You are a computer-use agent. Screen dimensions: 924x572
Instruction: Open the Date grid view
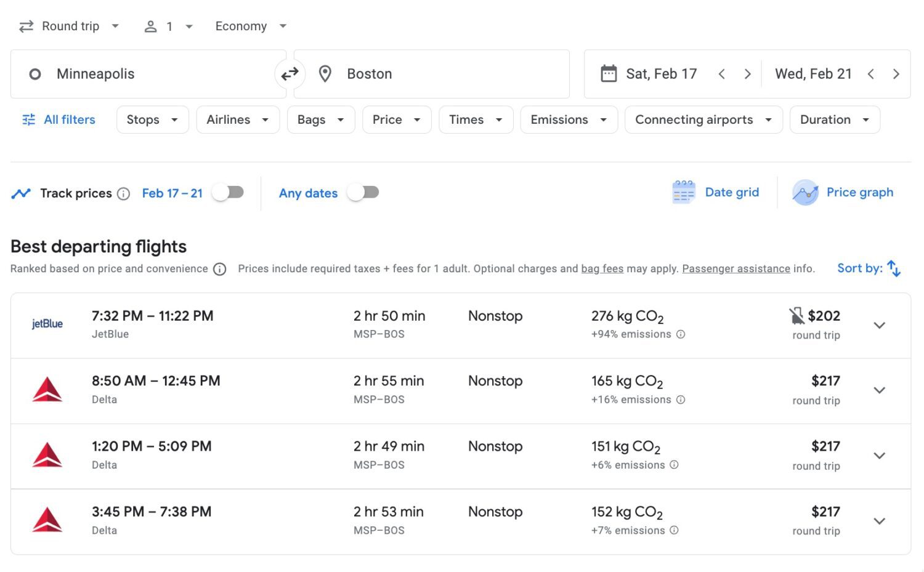pos(716,192)
